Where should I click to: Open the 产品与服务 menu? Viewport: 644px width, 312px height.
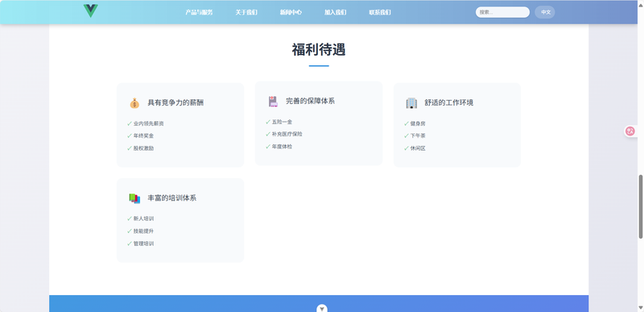(199, 12)
